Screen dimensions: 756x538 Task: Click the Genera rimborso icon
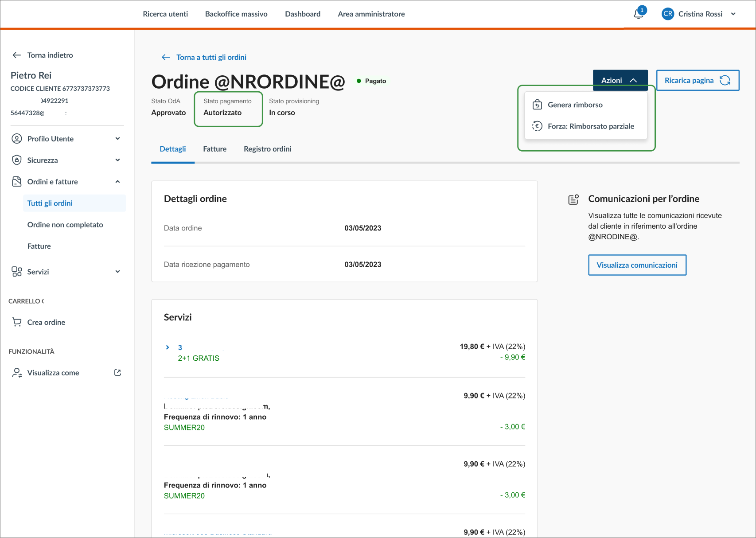click(x=537, y=105)
